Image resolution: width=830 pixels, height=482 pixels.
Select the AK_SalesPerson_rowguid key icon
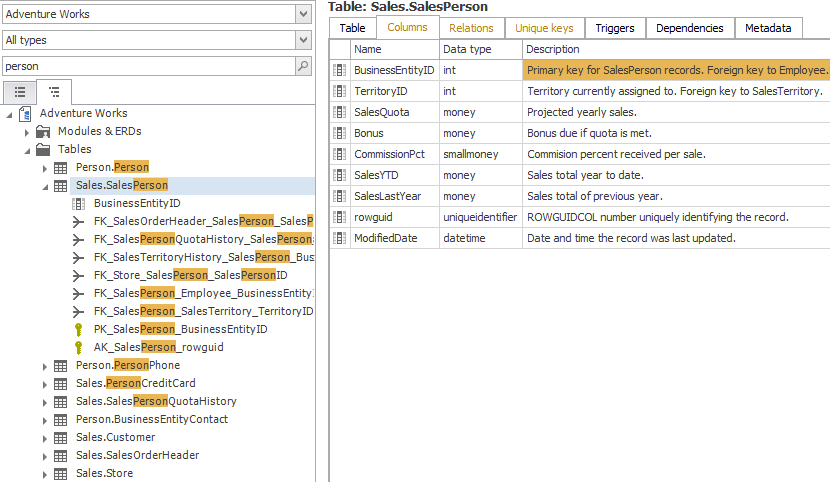[x=79, y=348]
